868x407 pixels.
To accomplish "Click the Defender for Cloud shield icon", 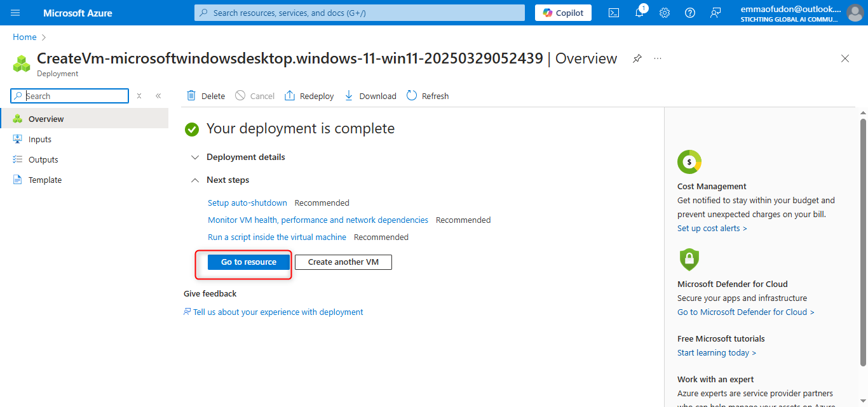I will click(x=689, y=259).
